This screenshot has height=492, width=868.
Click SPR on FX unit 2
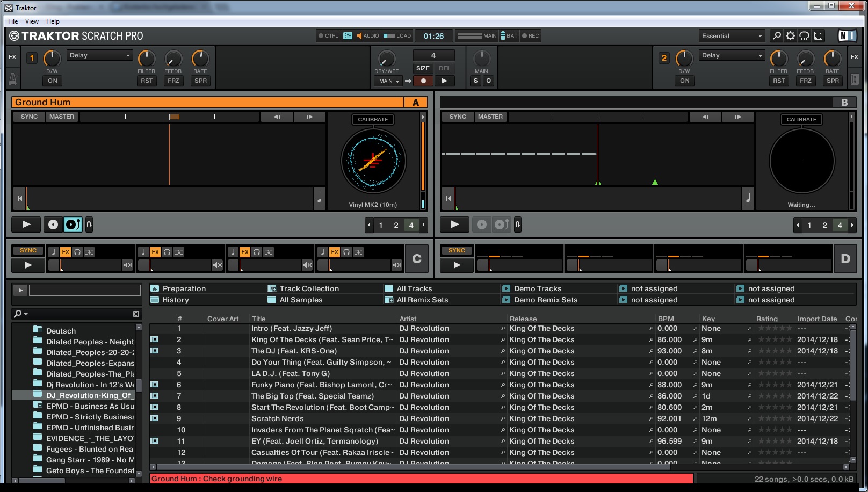833,81
